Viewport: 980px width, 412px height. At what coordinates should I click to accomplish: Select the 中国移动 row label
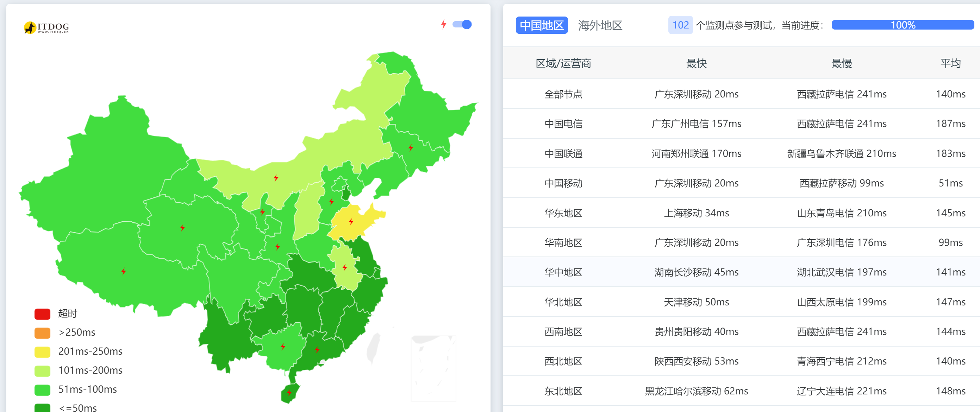pyautogui.click(x=563, y=183)
